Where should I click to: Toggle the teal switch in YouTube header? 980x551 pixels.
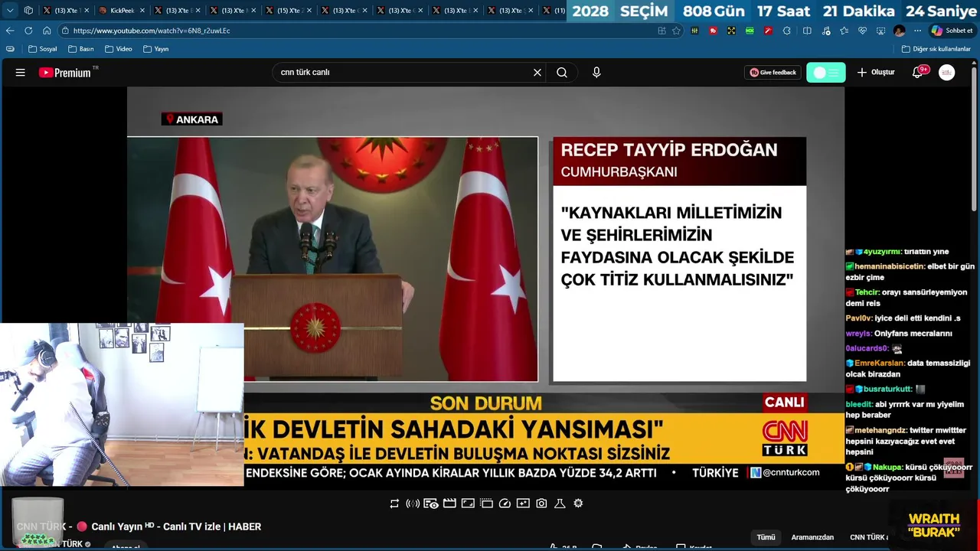tap(826, 73)
